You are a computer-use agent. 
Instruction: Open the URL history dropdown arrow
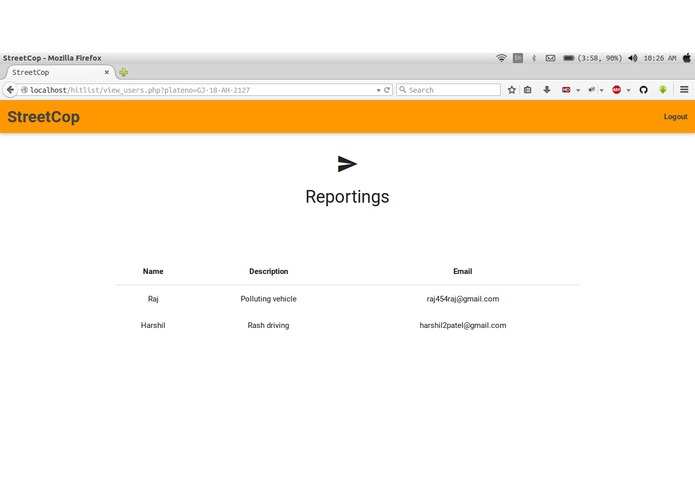[x=379, y=90]
